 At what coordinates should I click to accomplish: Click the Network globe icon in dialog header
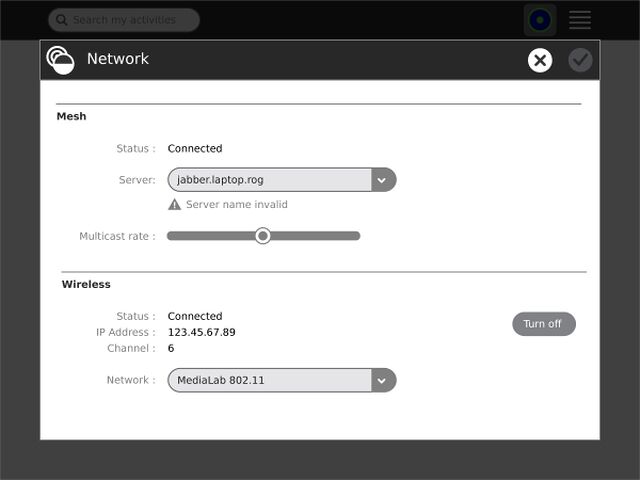[60, 60]
